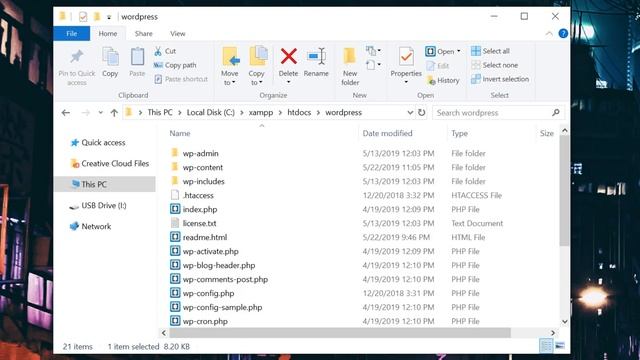The width and height of the screenshot is (640, 360).
Task: Select the index.php file
Action: tap(194, 209)
